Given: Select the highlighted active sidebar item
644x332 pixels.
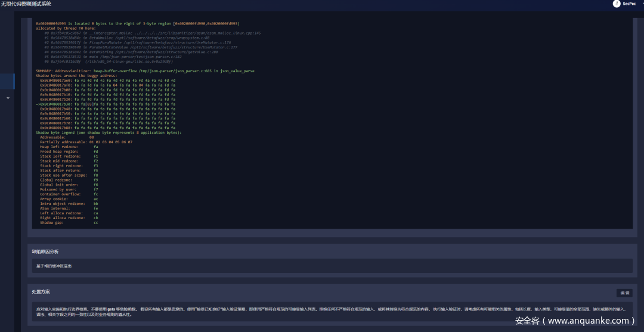Looking at the screenshot, I should 7,82.
